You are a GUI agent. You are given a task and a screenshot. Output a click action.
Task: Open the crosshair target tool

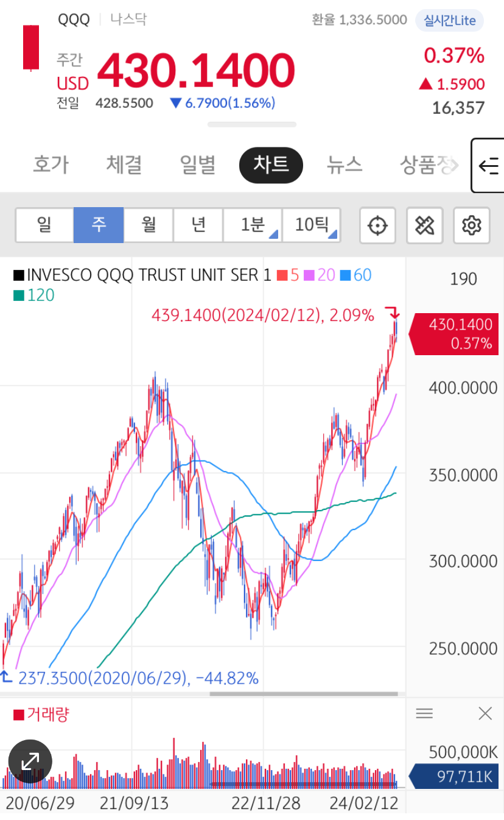pyautogui.click(x=377, y=225)
